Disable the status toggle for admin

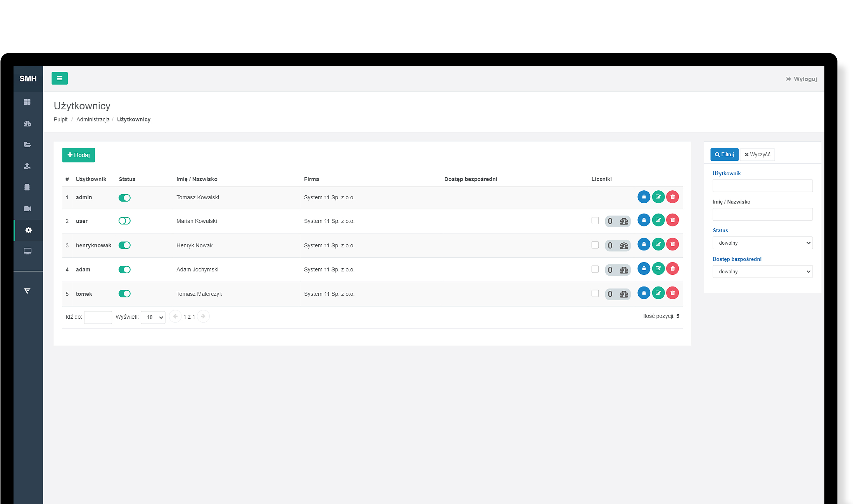pos(124,198)
